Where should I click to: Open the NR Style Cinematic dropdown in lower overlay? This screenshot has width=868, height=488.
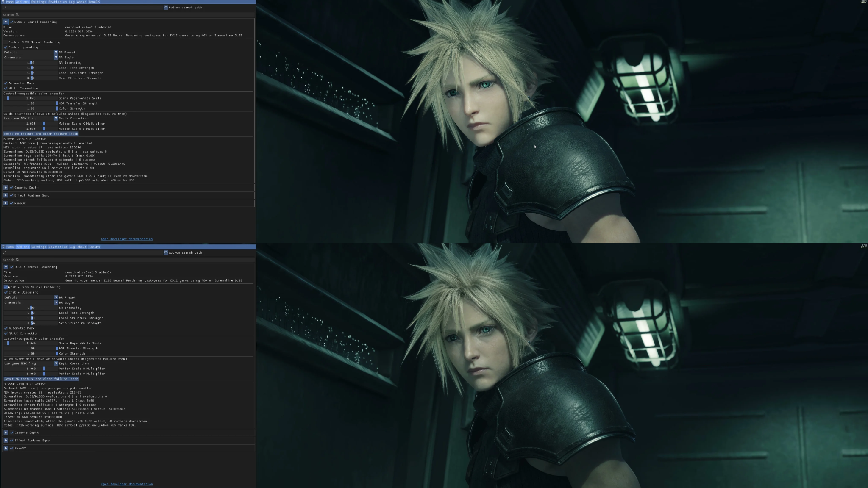(x=31, y=302)
